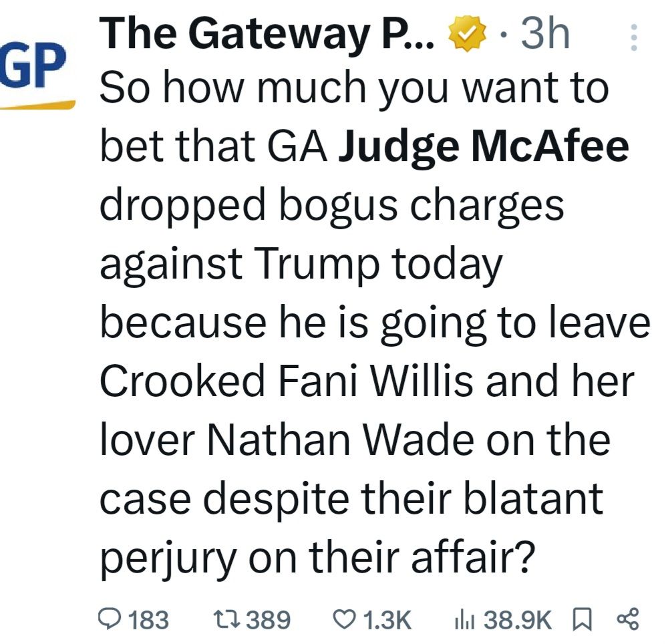This screenshot has height=644, width=666.
Task: Click the bold Judge McAfee text
Action: pos(484,147)
